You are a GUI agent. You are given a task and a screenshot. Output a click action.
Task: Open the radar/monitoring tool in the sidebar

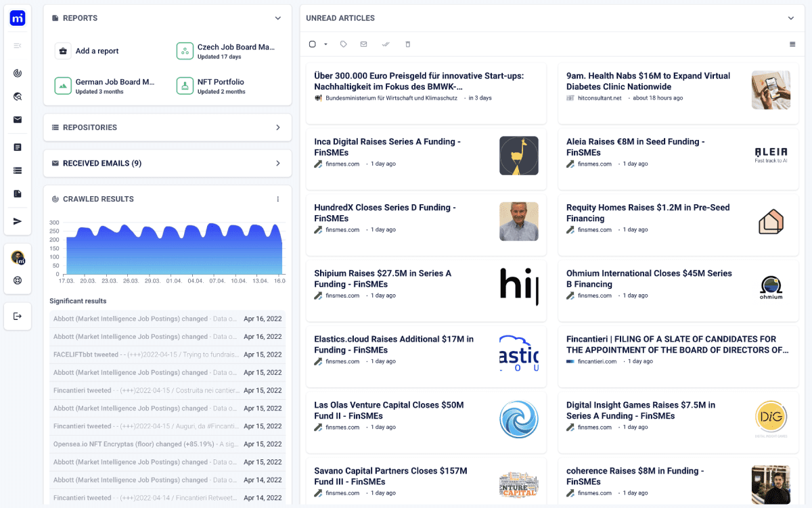(x=18, y=72)
